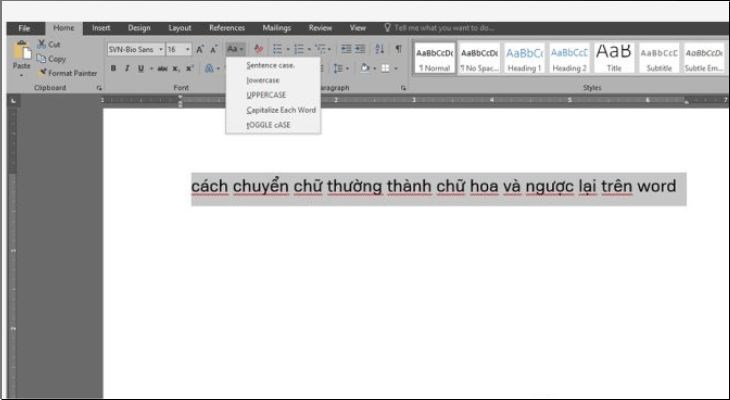Select the Format Painter tool
This screenshot has height=400, width=730.
click(x=68, y=73)
